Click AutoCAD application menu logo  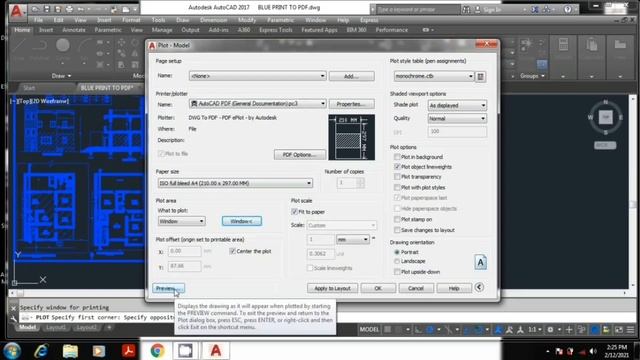(x=17, y=11)
